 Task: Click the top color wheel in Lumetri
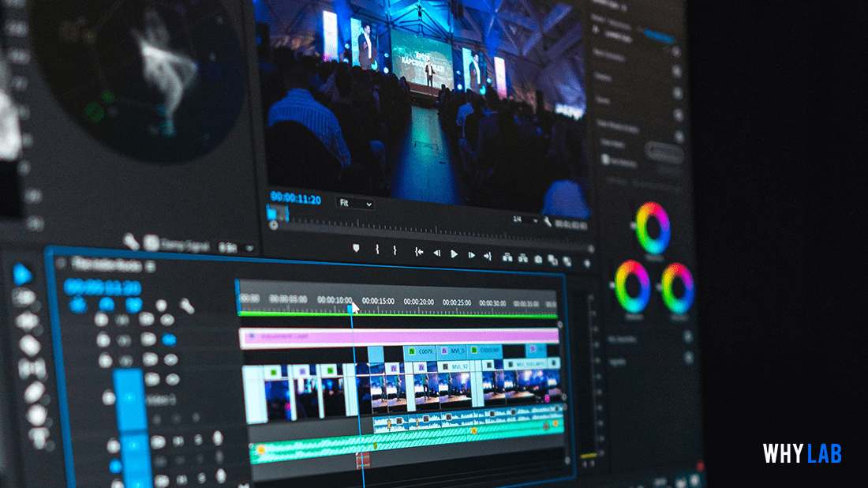point(653,227)
